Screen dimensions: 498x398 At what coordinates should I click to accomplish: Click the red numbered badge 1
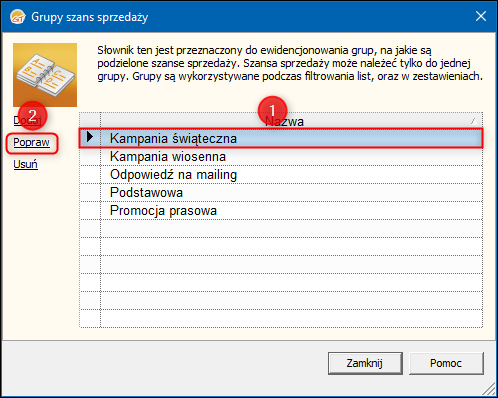tap(272, 110)
